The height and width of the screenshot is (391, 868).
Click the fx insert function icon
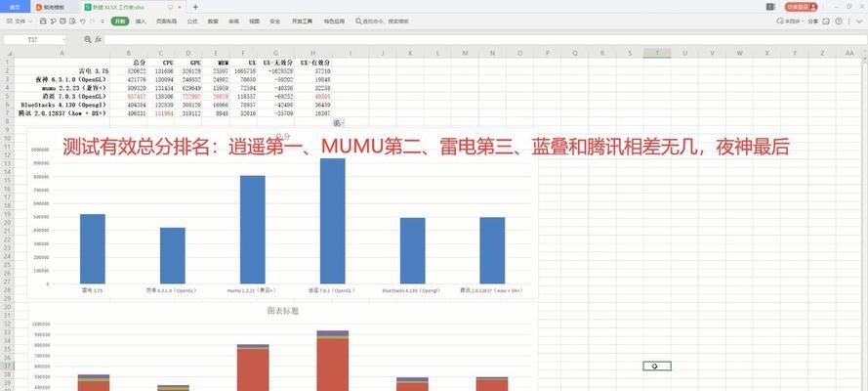[98, 40]
